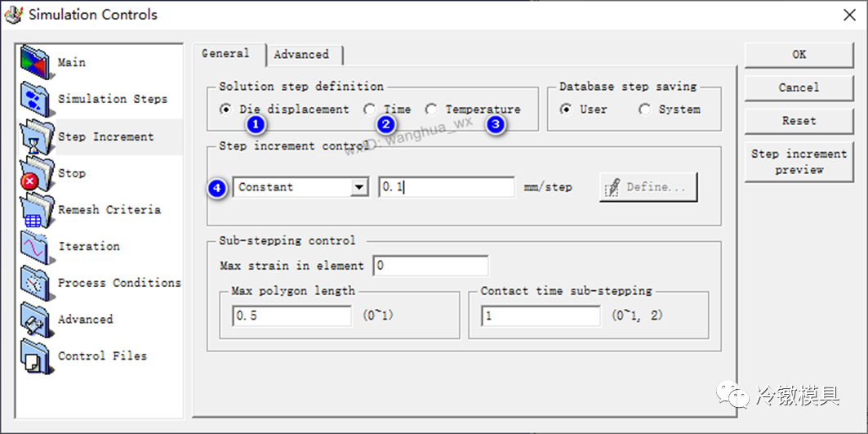Image resolution: width=868 pixels, height=434 pixels.
Task: Click the Main category icon
Action: click(36, 63)
